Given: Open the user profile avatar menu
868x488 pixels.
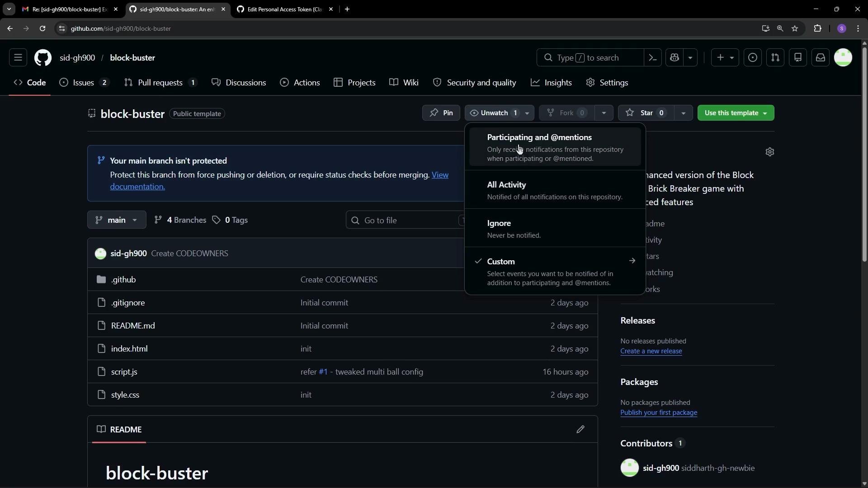Looking at the screenshot, I should coord(843,58).
